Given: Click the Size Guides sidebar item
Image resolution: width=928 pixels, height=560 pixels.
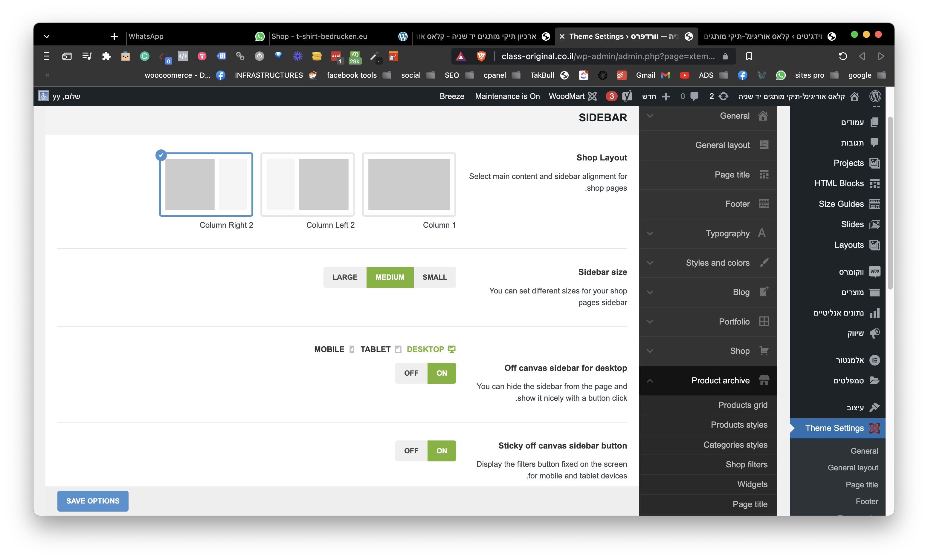Looking at the screenshot, I should tap(849, 204).
